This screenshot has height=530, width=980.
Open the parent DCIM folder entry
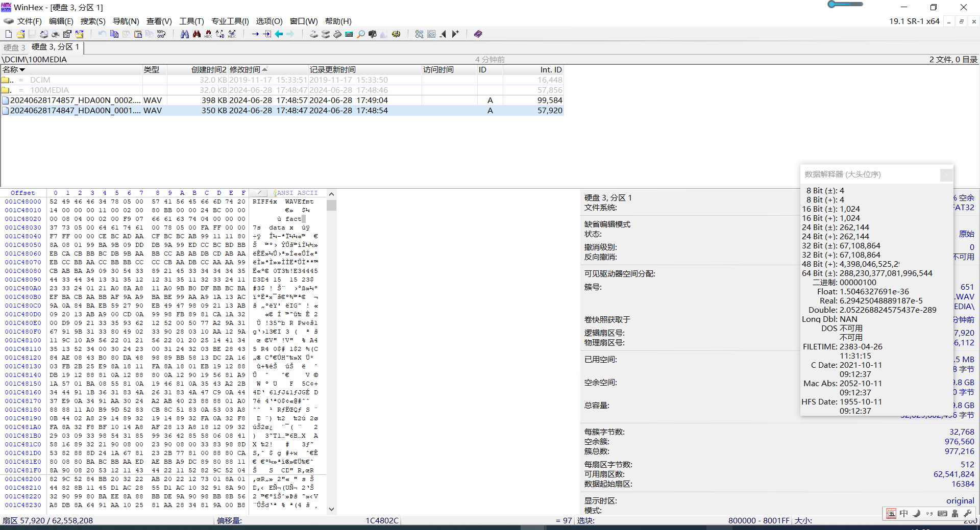tap(282, 80)
